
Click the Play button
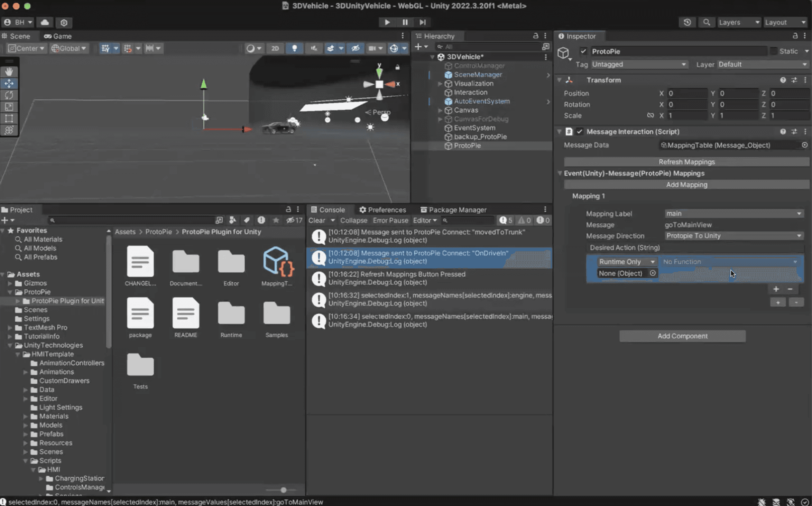(x=387, y=22)
